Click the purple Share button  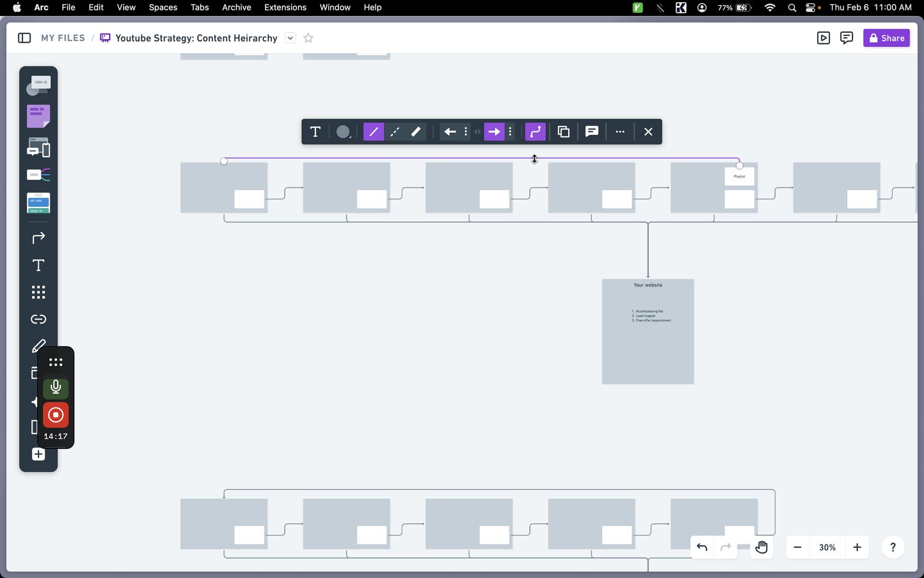pos(886,38)
